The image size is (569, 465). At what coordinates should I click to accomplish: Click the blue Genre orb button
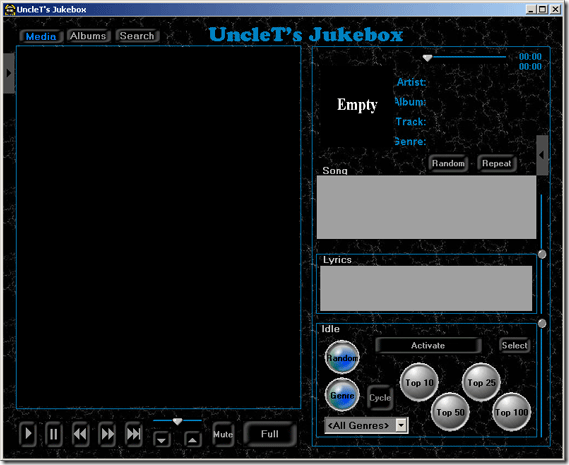pyautogui.click(x=342, y=395)
